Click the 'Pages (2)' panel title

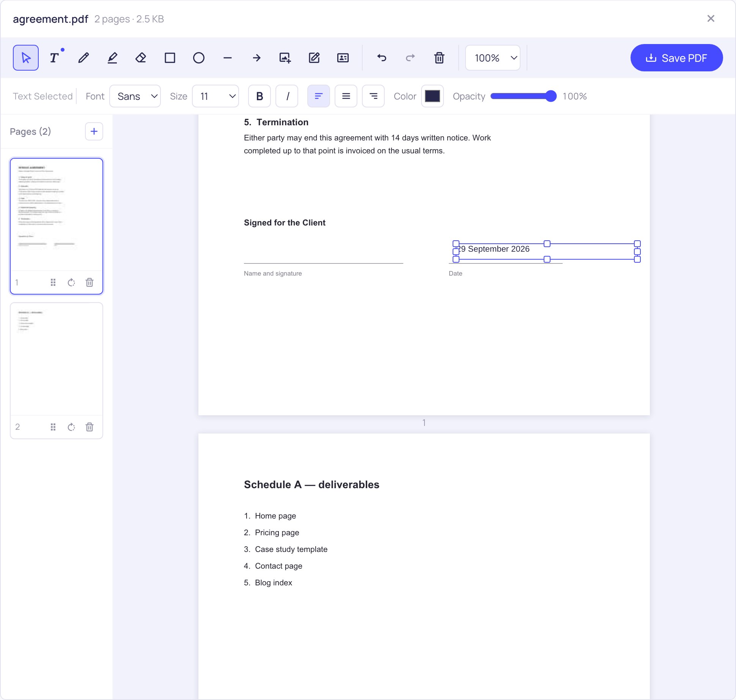30,131
